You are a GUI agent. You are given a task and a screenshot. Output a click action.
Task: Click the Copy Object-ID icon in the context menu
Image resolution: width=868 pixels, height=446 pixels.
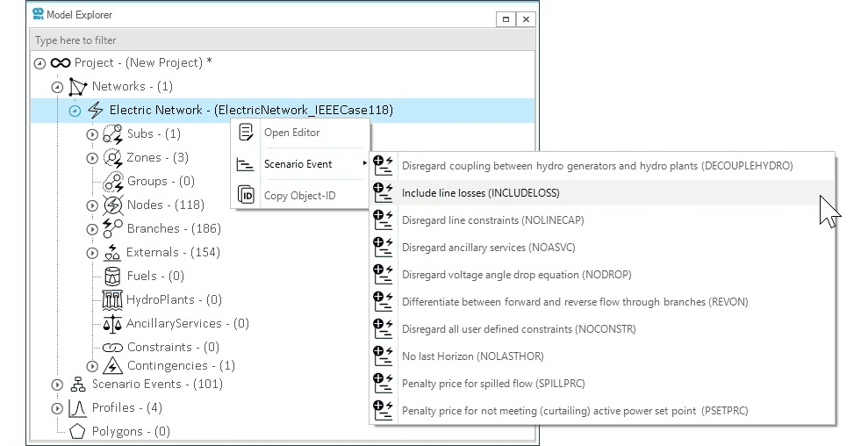pyautogui.click(x=247, y=196)
